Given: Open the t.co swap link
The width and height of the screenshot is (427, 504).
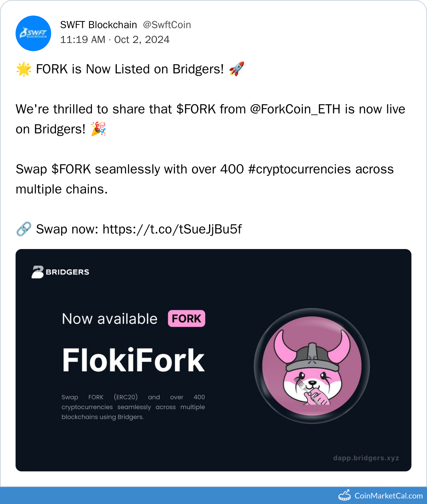Looking at the screenshot, I should 172,229.
